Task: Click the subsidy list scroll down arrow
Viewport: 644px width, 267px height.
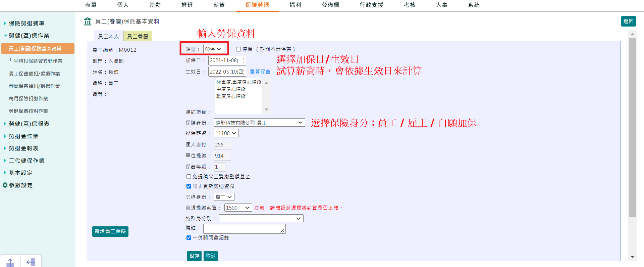Action: (x=267, y=109)
